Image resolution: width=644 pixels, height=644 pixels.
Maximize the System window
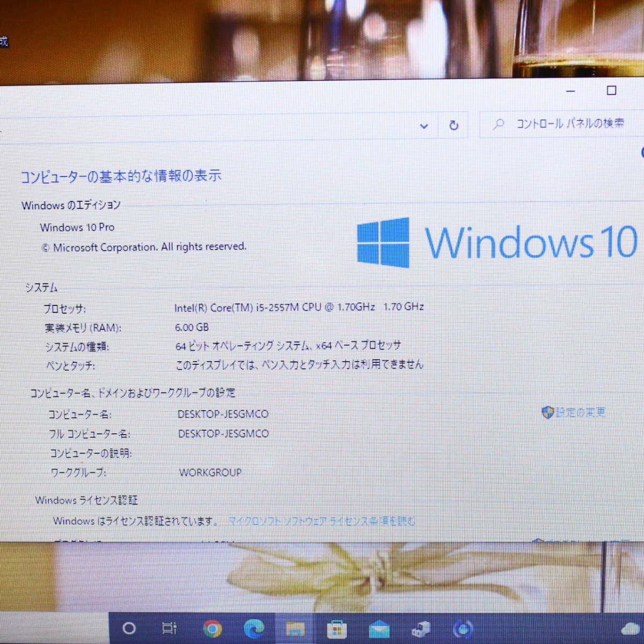611,91
